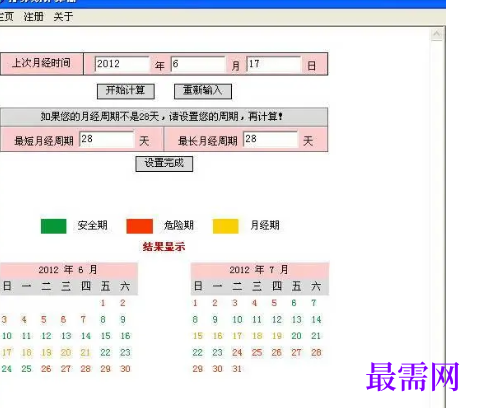The image size is (478, 408).
Task: Select day 10 in July calendar
Action: 237,320
